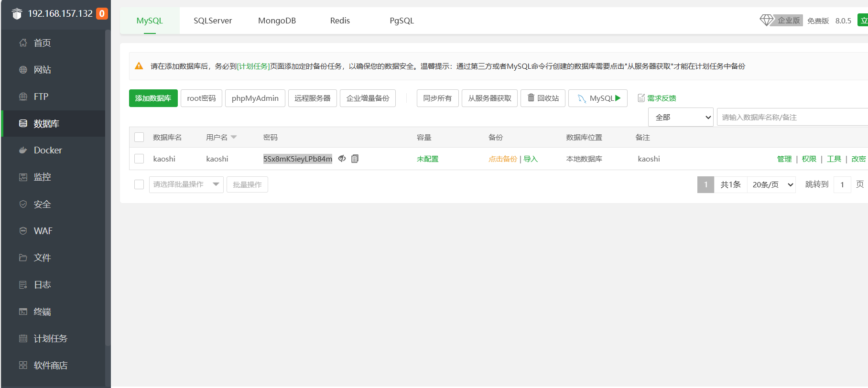Click the orange notification badge showing 0
This screenshot has height=388, width=868.
(x=102, y=14)
